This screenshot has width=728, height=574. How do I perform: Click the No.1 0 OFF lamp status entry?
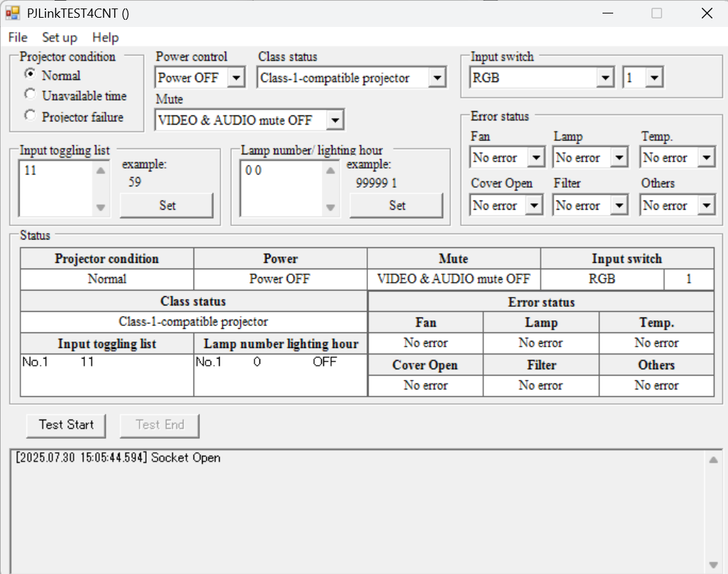pyautogui.click(x=266, y=362)
